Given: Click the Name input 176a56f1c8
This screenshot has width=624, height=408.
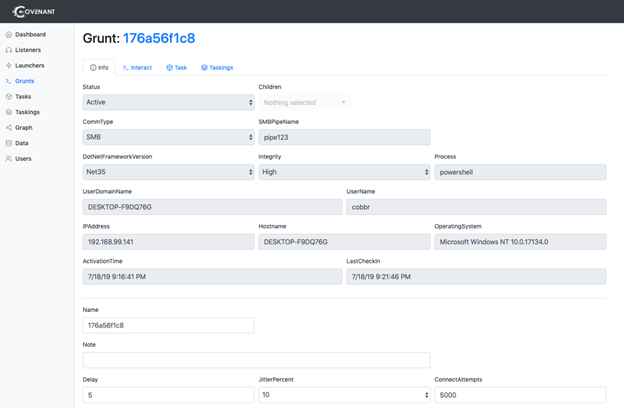Looking at the screenshot, I should [168, 325].
